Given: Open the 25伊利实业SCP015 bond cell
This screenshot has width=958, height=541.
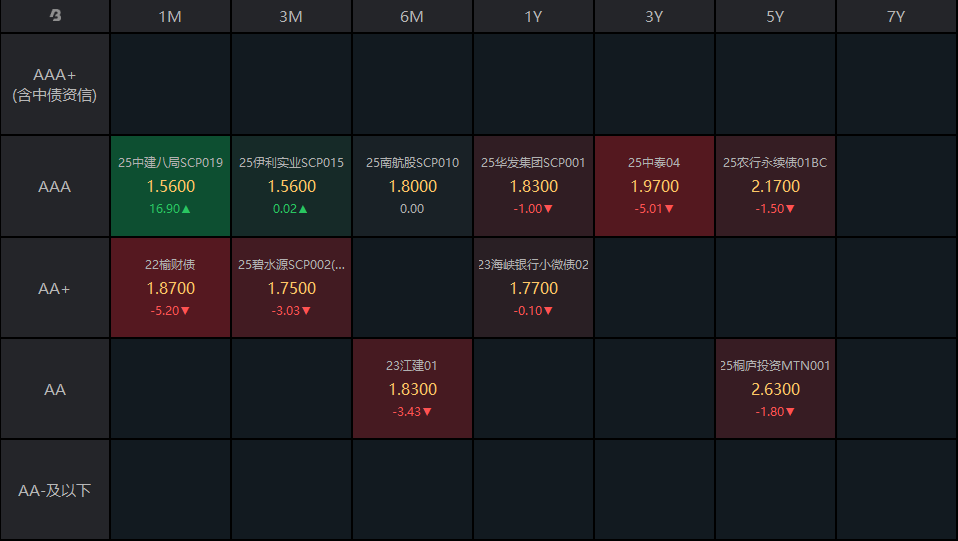Looking at the screenshot, I should pyautogui.click(x=291, y=186).
